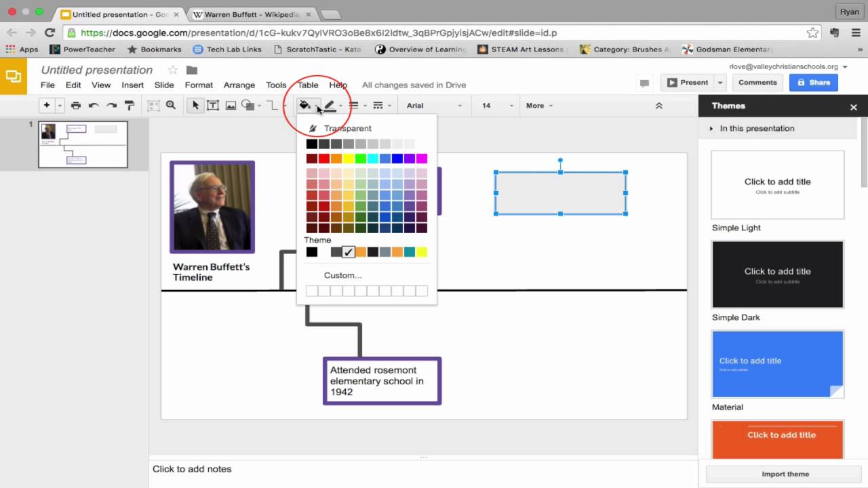Click the Import theme button
This screenshot has height=488, width=868.
785,474
